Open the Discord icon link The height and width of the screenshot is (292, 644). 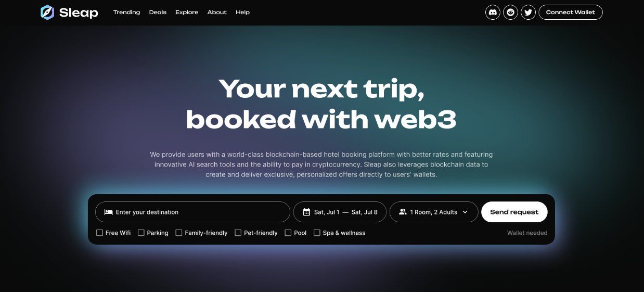[x=493, y=12]
